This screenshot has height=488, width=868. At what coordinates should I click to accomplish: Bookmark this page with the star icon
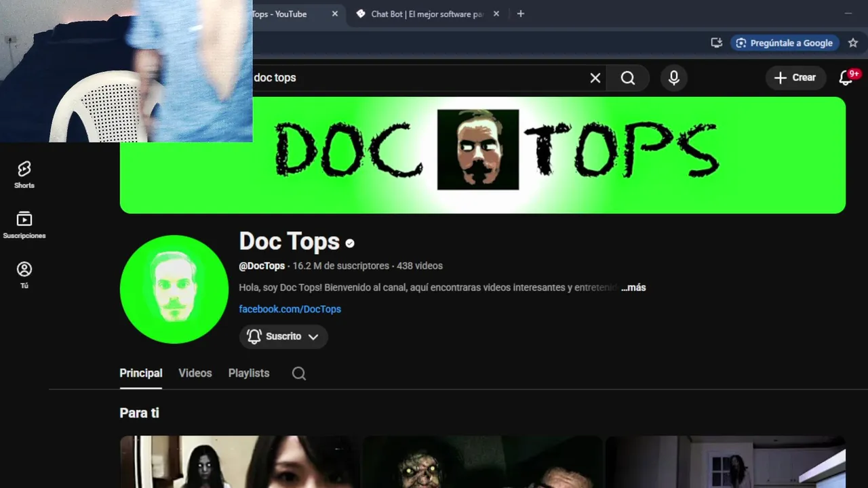point(853,43)
